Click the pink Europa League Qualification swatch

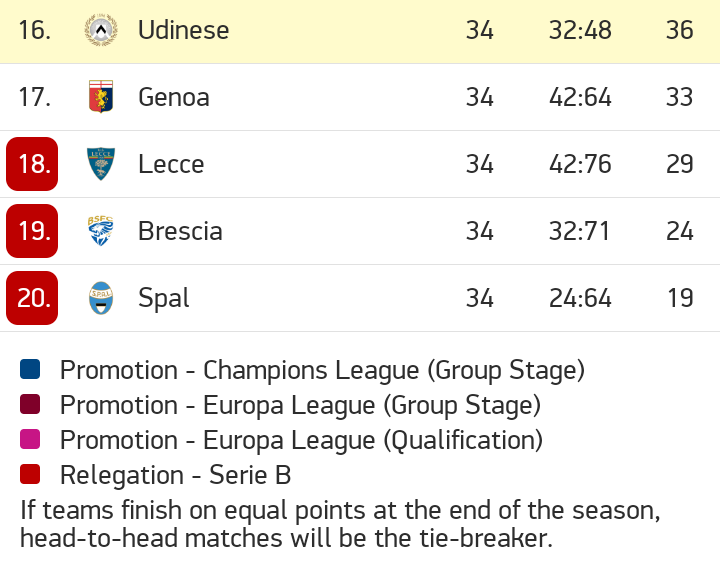[30, 440]
